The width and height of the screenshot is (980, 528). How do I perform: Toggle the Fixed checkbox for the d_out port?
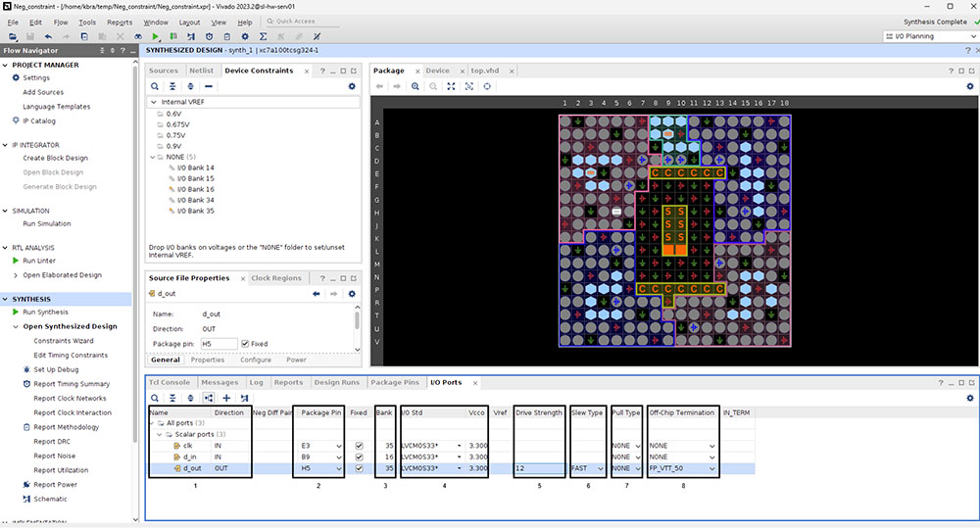coord(359,468)
